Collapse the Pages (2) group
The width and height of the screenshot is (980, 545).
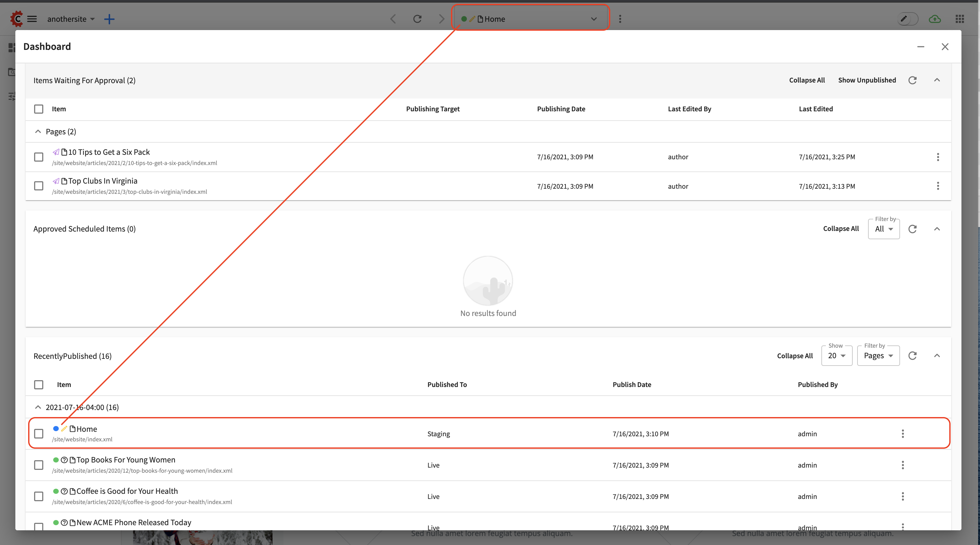(x=38, y=131)
